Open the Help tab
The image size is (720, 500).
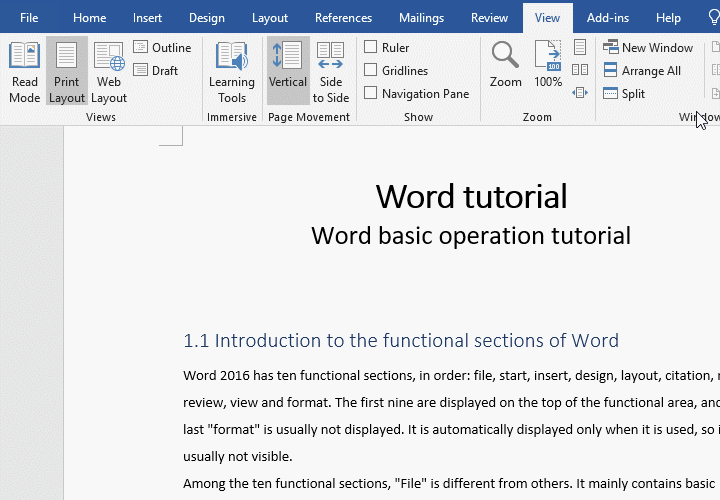tap(668, 17)
